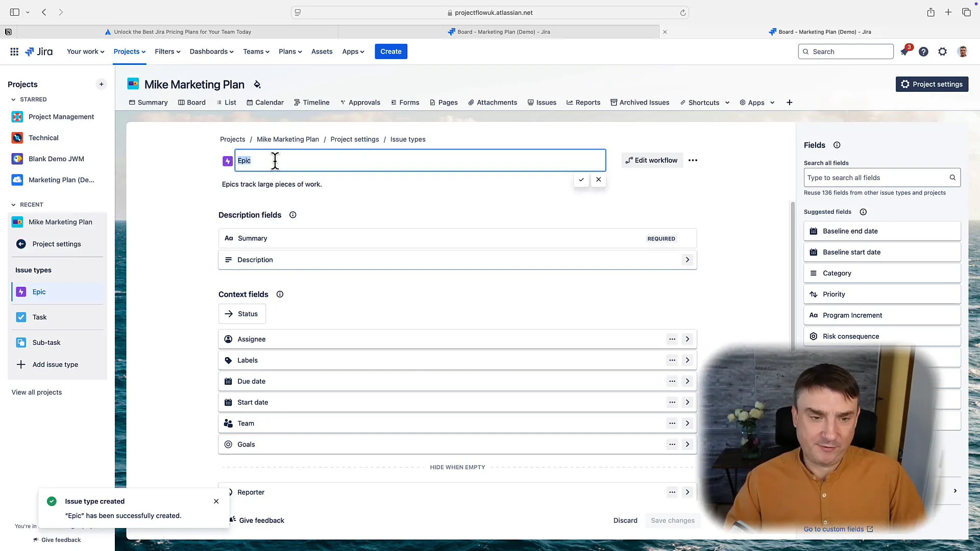Switch to the Timeline tab
980x551 pixels.
tap(311, 103)
